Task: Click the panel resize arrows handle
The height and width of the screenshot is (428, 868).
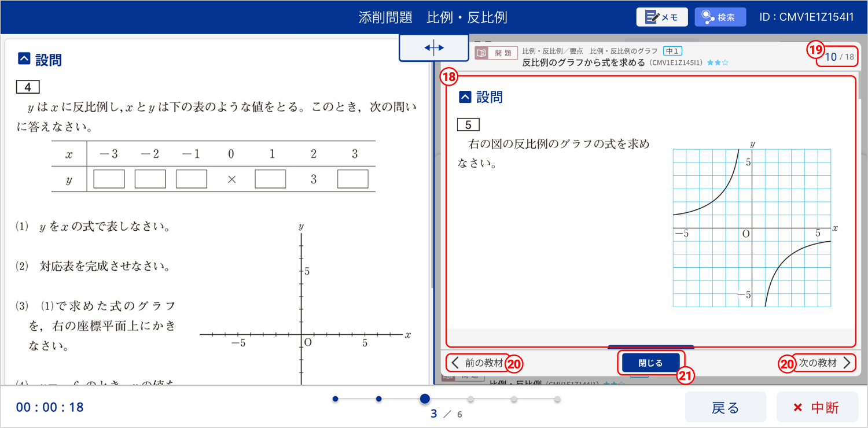Action: tap(434, 48)
